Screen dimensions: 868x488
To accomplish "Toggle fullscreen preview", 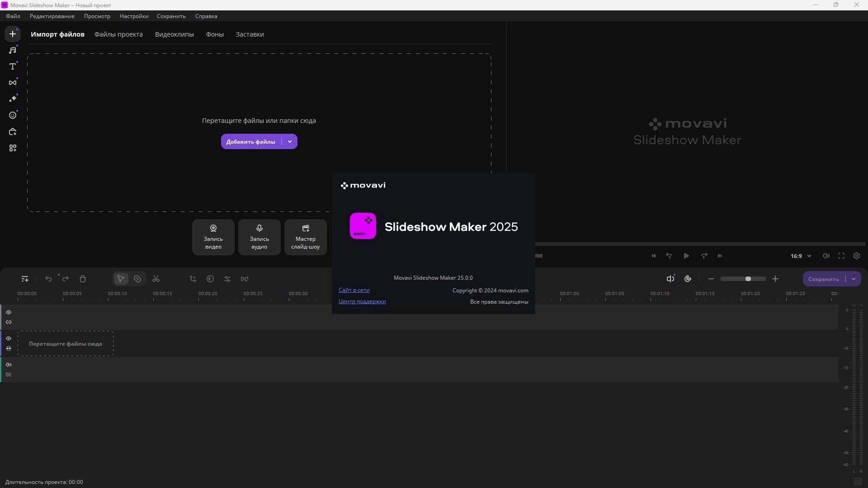I will click(x=841, y=256).
